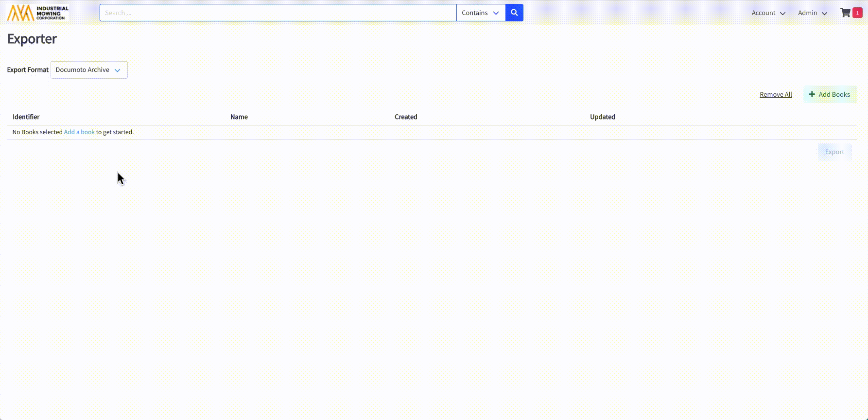Click Remove All link
The width and height of the screenshot is (868, 420).
click(776, 95)
